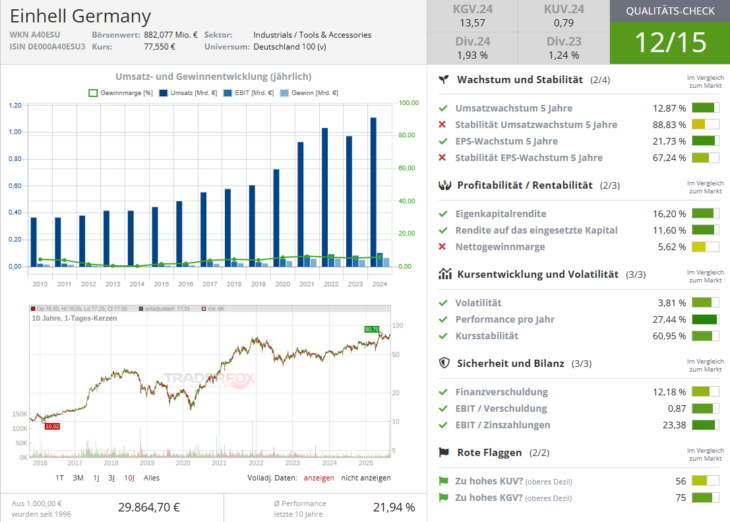Click nicht anzeigen for Volladj. Daten
The width and height of the screenshot is (730, 522).
(x=366, y=478)
